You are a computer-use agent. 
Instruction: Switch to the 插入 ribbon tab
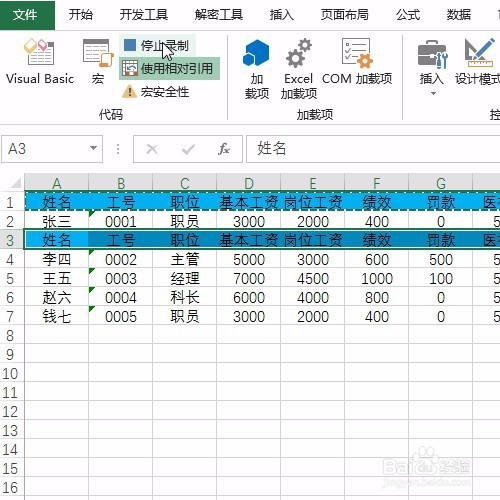click(x=282, y=15)
